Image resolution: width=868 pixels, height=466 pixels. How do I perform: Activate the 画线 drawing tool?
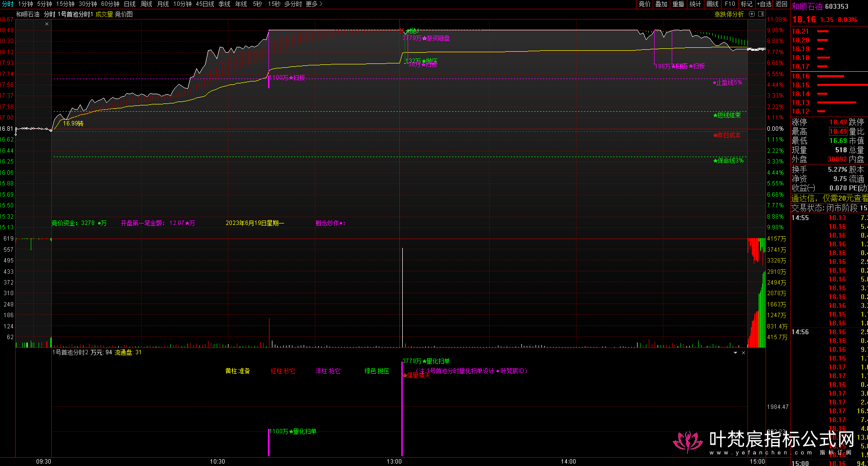tap(713, 4)
